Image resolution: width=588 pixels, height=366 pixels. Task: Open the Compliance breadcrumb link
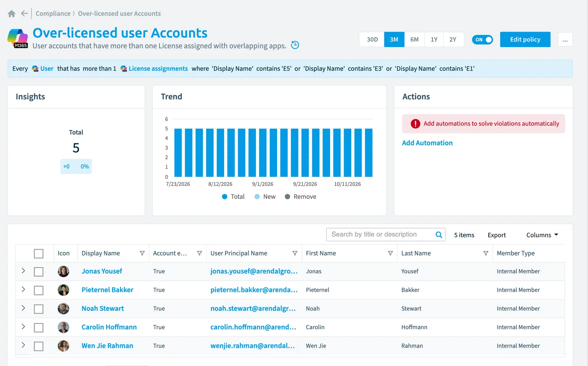(53, 14)
